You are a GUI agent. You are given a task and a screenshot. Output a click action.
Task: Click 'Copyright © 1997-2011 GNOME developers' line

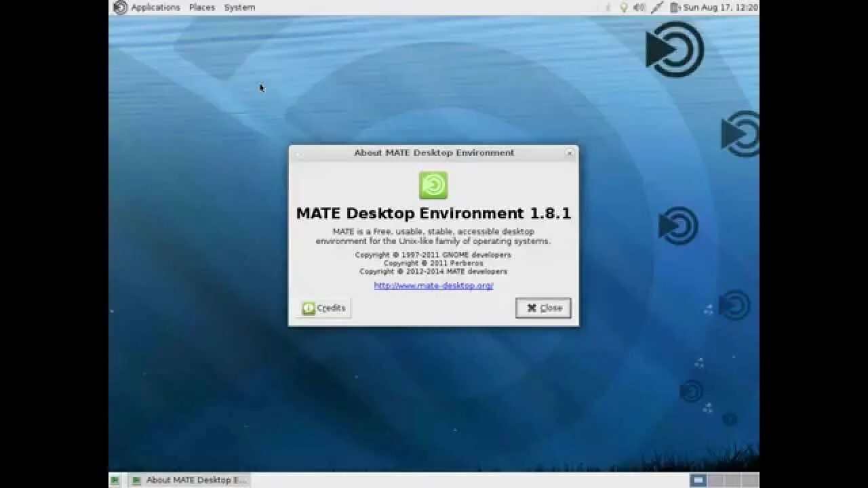(x=433, y=255)
